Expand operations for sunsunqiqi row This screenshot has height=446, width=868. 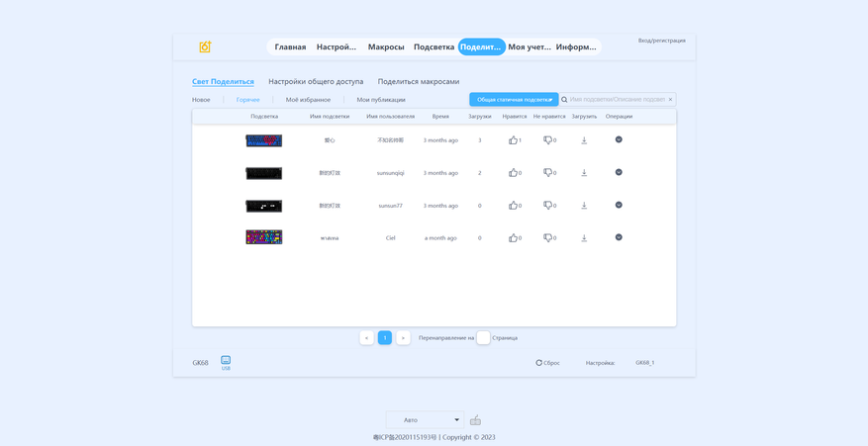pos(619,172)
